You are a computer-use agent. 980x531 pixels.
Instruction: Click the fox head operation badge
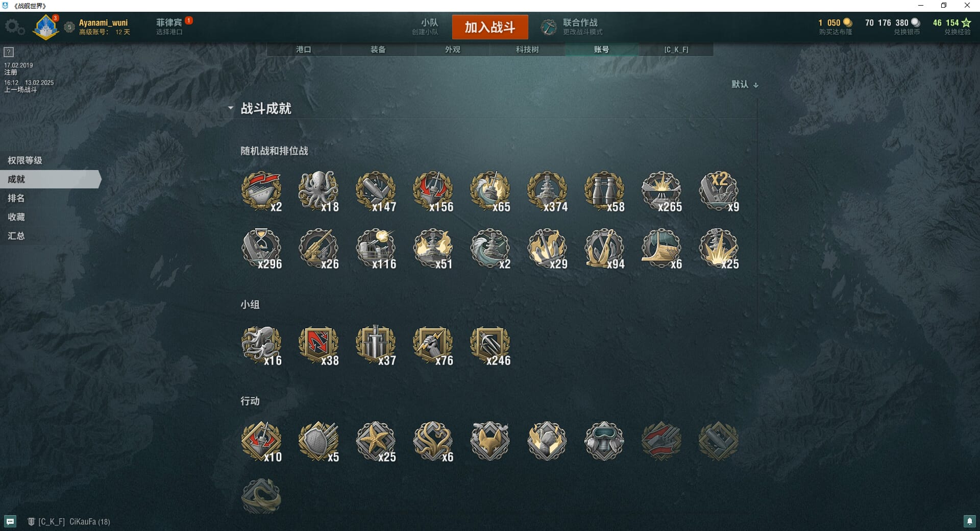click(490, 441)
